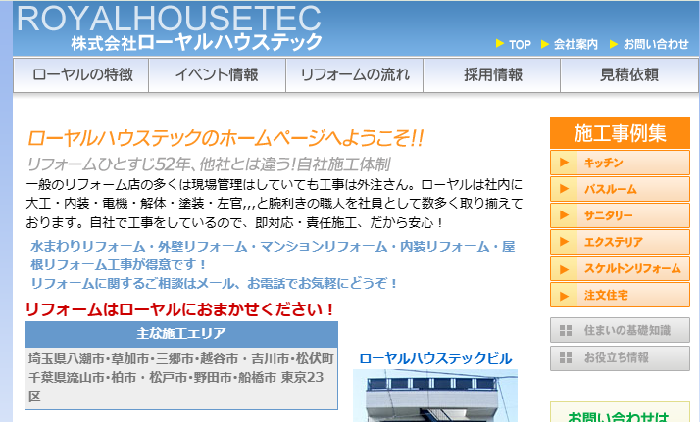Click orange arrow icon on キッチン button

pos(564,163)
